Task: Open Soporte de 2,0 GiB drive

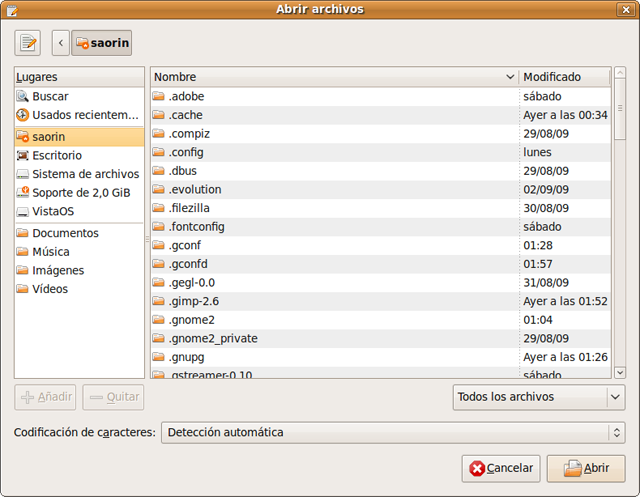Action: 80,192
